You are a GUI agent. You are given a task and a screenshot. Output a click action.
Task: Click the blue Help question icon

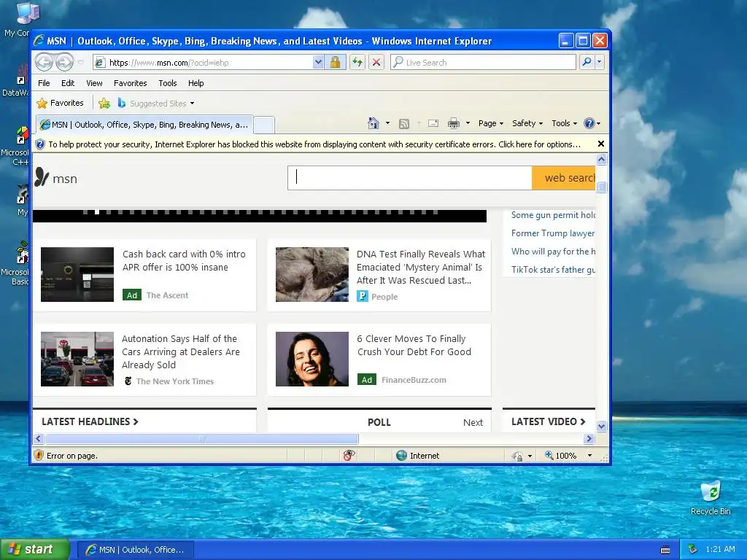pyautogui.click(x=589, y=123)
